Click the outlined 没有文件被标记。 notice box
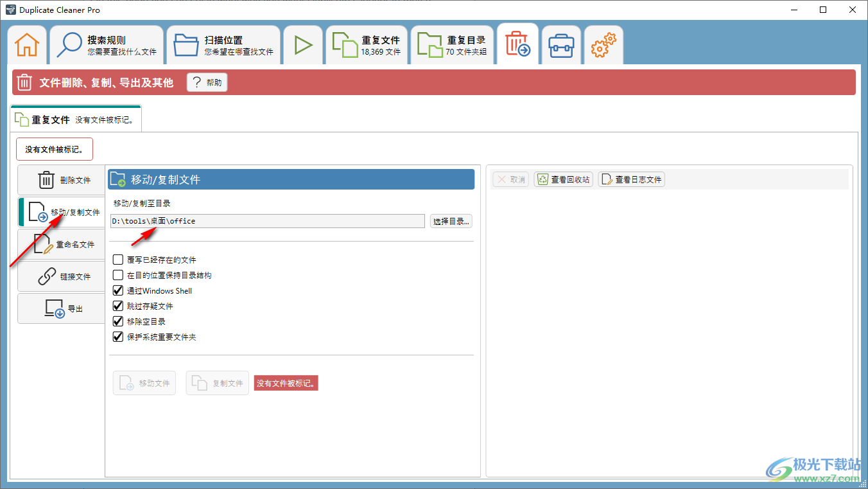This screenshot has width=868, height=489. coord(55,149)
